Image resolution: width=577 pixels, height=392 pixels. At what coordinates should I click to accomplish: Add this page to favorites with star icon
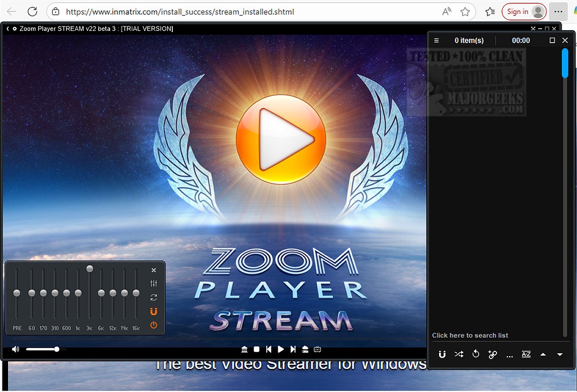tap(465, 11)
